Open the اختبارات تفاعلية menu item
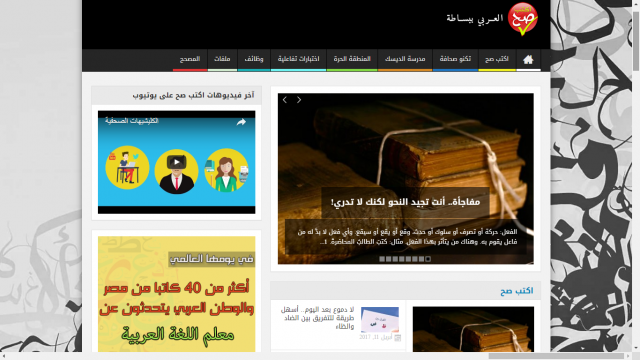The image size is (640, 360). pos(298,59)
